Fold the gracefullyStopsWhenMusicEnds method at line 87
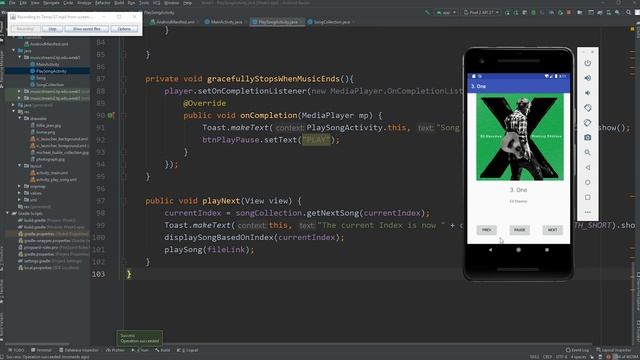Viewport: 640px width, 360px height. coord(124,79)
